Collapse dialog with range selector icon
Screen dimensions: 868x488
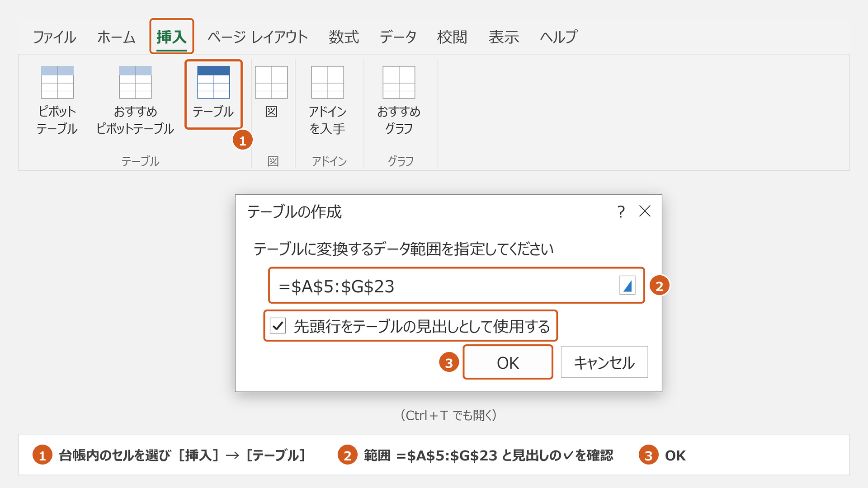point(627,286)
